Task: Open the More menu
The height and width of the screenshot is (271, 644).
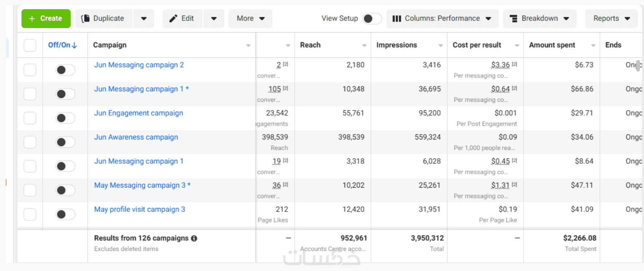Action: coord(250,18)
